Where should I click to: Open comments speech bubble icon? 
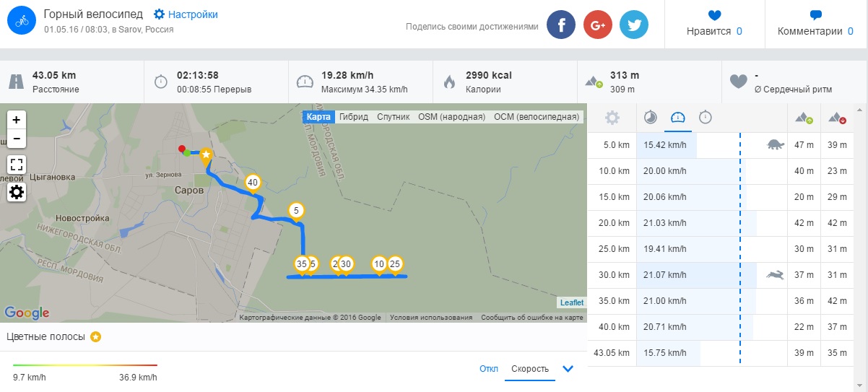[816, 14]
